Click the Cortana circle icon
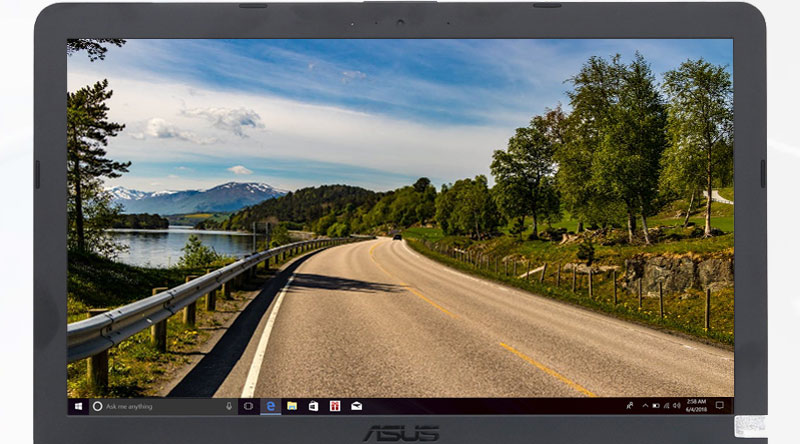This screenshot has height=444, width=800. click(x=97, y=406)
